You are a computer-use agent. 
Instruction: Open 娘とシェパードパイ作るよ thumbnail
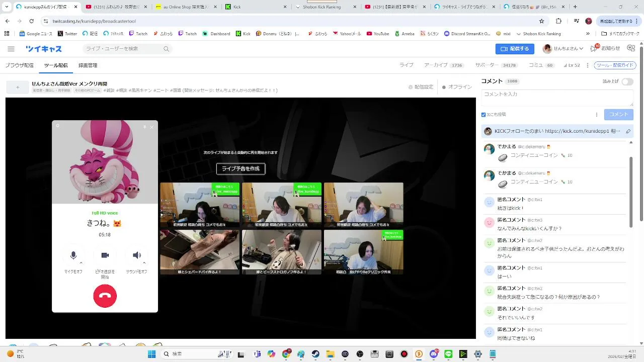[200, 252]
